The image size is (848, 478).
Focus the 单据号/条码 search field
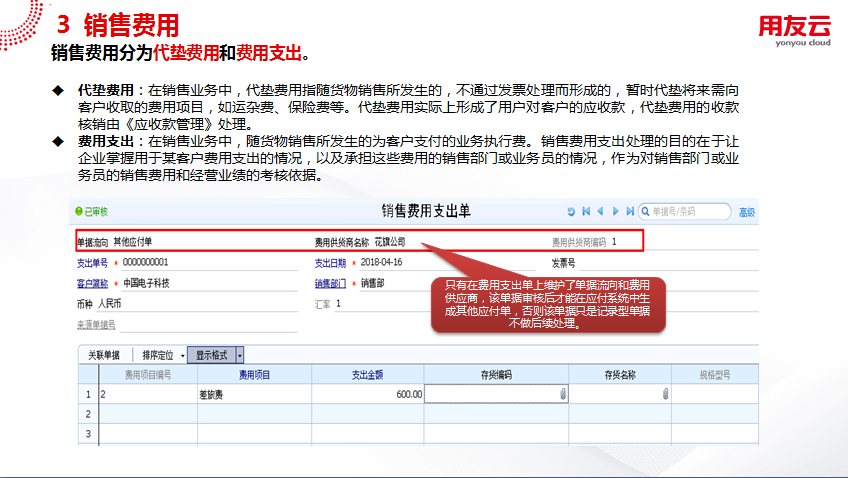685,211
